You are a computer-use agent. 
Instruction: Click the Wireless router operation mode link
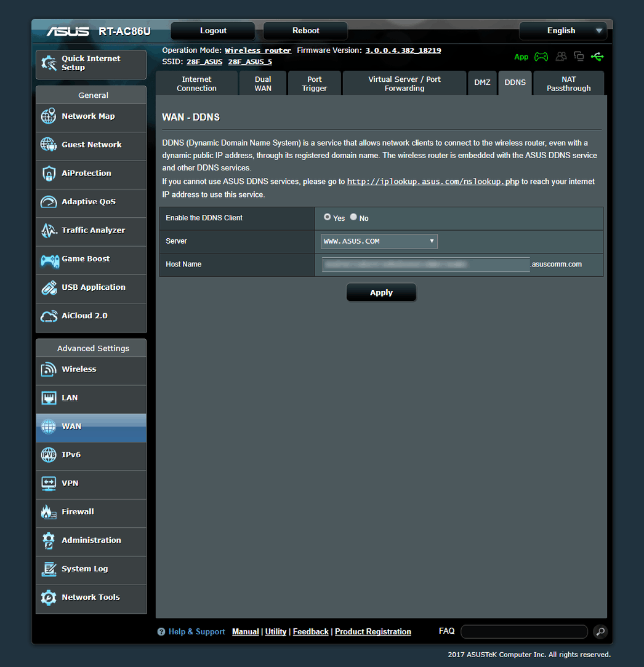258,50
